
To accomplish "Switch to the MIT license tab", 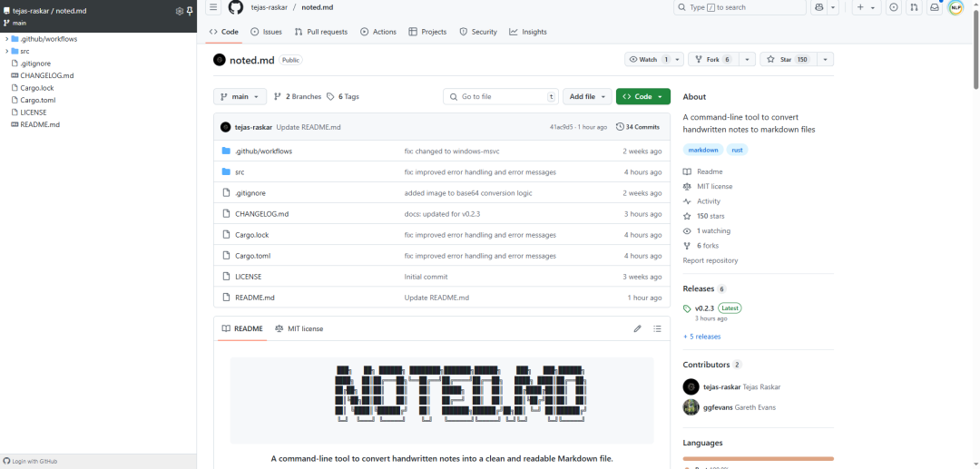I will click(299, 328).
